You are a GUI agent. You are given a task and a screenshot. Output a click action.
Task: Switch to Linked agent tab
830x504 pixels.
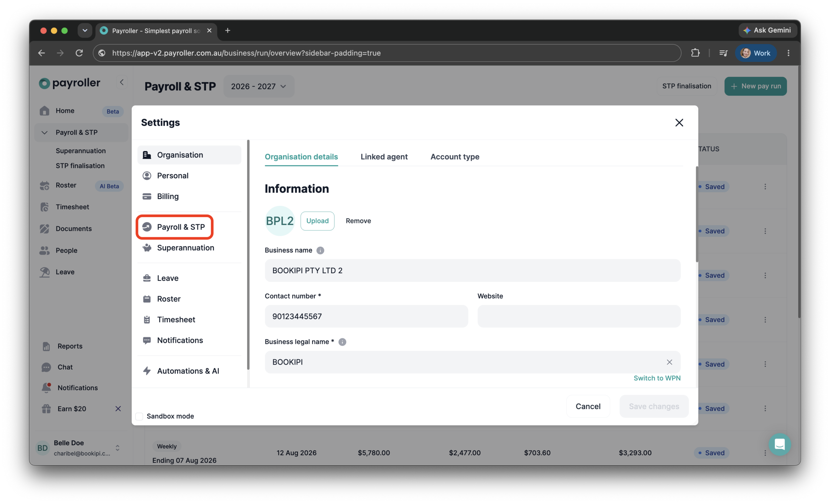[x=384, y=157]
